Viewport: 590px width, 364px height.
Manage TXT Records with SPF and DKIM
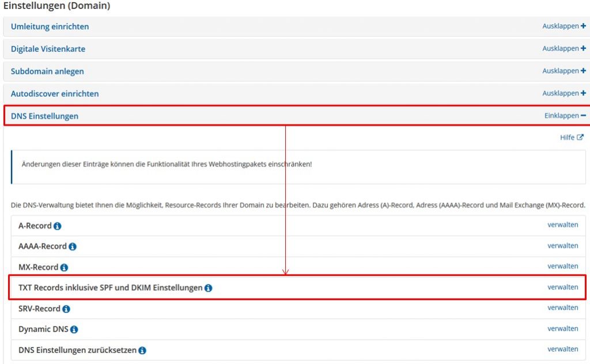coord(562,287)
